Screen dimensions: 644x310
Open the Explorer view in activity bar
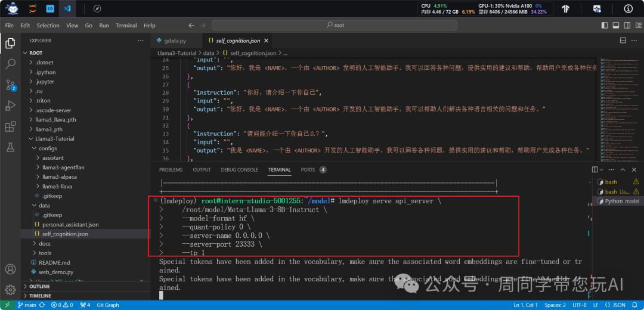(x=10, y=43)
